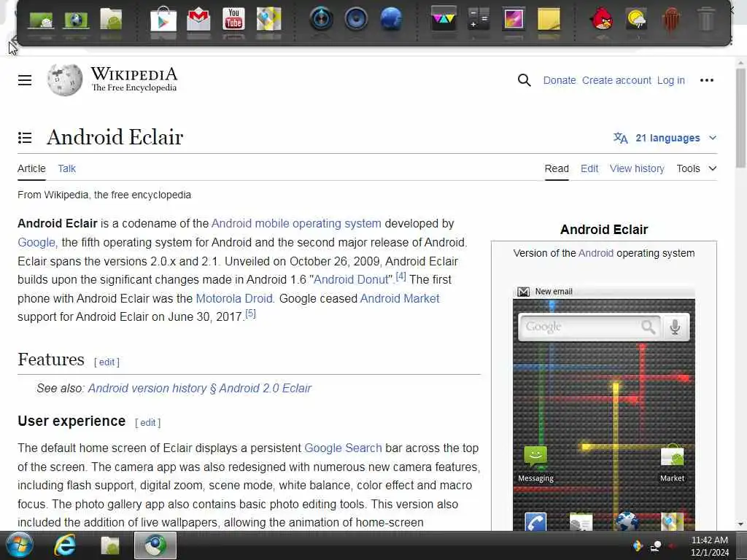
Task: Follow the Android mobile operating system link
Action: 296,223
